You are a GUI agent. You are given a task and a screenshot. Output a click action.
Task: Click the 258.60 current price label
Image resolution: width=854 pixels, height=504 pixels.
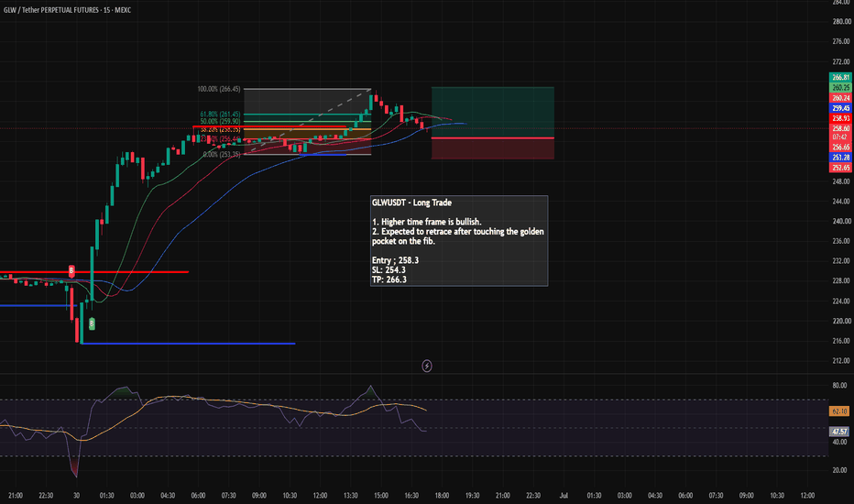click(840, 128)
